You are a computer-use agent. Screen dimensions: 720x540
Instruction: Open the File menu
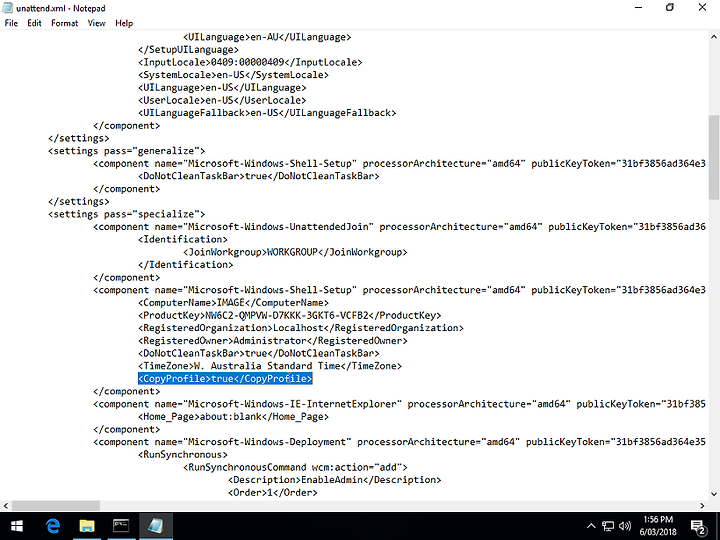(x=11, y=23)
